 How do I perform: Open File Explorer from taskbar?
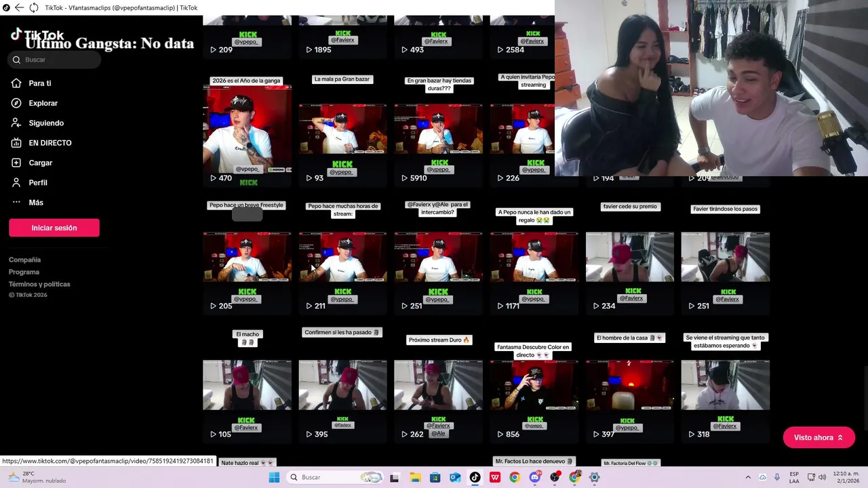point(414,477)
